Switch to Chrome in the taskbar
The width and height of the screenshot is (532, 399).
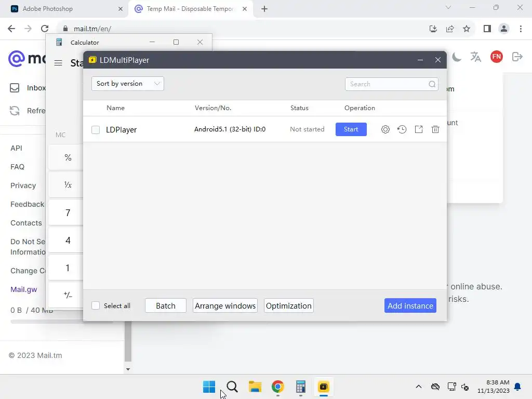[x=277, y=387]
